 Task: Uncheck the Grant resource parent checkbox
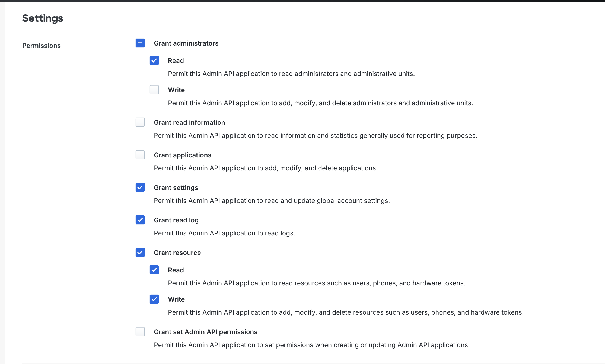pyautogui.click(x=140, y=253)
